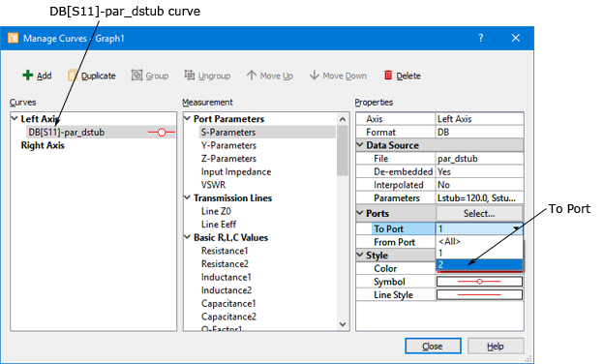604x364 pixels.
Task: Click the green Add curve icon
Action: click(28, 76)
